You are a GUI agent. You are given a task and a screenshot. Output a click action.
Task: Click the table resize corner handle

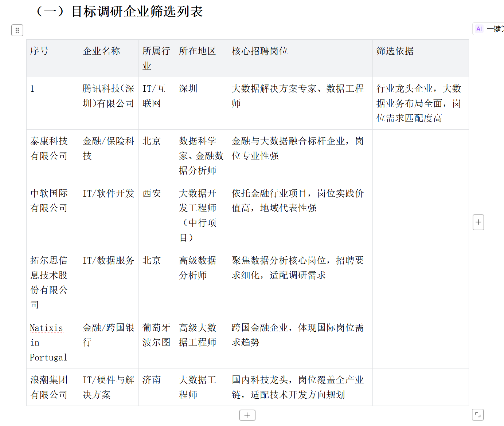[x=478, y=415]
